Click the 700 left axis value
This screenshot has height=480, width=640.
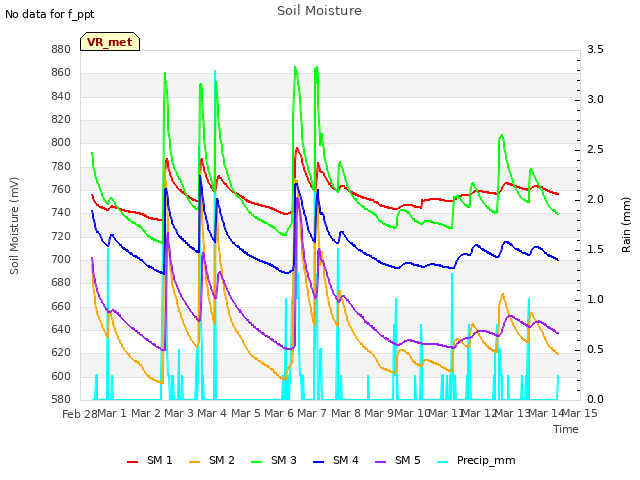61,260
